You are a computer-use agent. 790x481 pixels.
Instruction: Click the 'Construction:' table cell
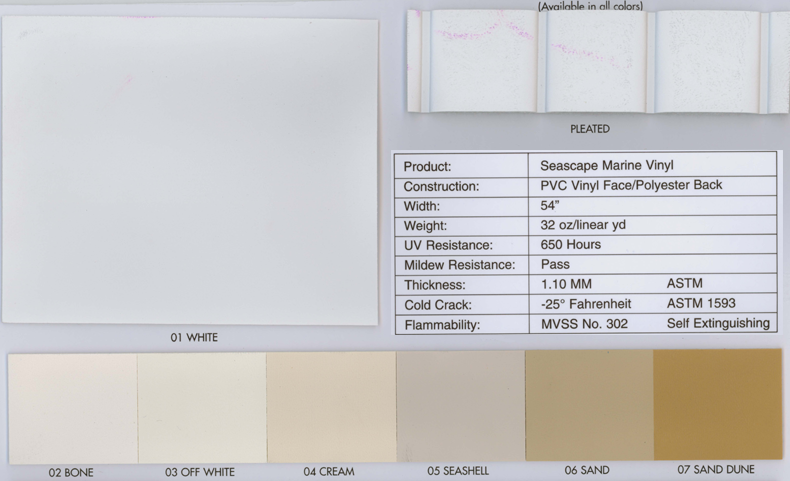coord(462,186)
